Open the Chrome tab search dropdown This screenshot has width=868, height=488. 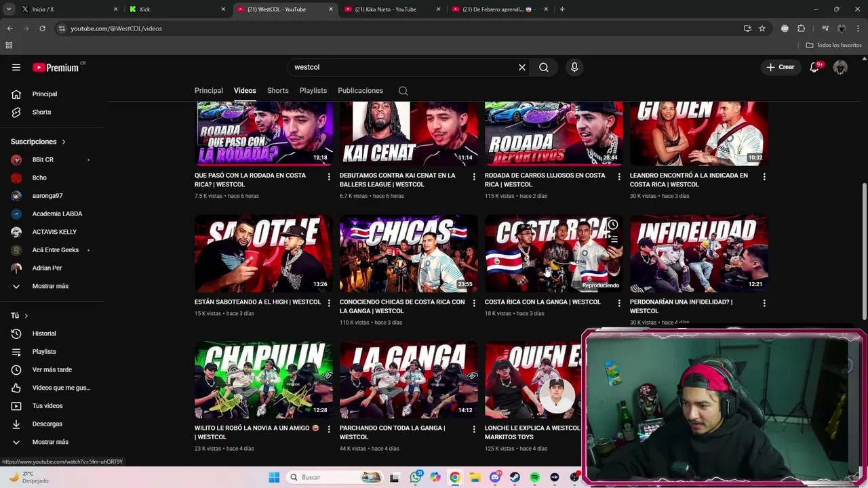[x=9, y=9]
